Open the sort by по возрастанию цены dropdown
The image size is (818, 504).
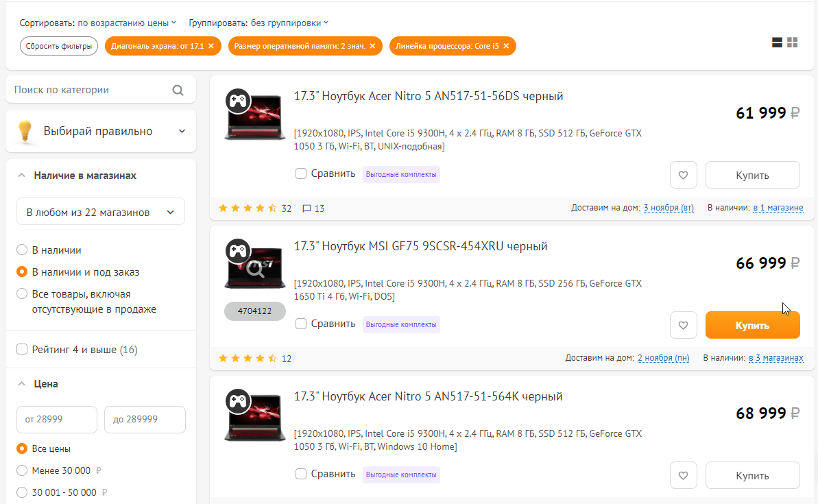click(x=128, y=23)
